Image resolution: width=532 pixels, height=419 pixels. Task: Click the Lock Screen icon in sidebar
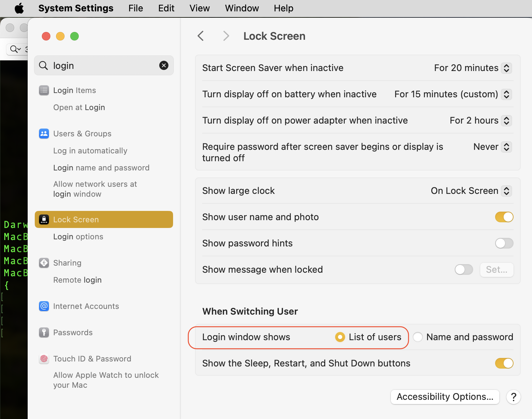44,219
